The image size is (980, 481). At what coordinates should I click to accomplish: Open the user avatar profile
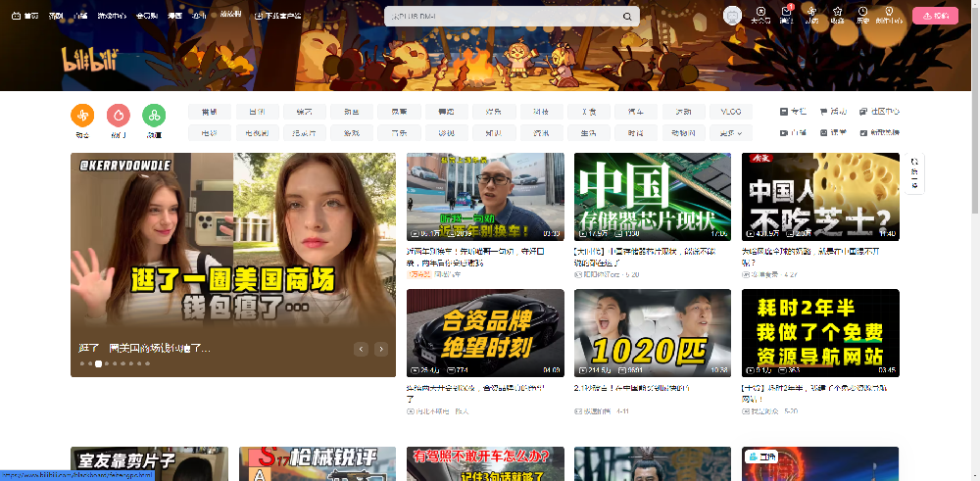pos(732,16)
